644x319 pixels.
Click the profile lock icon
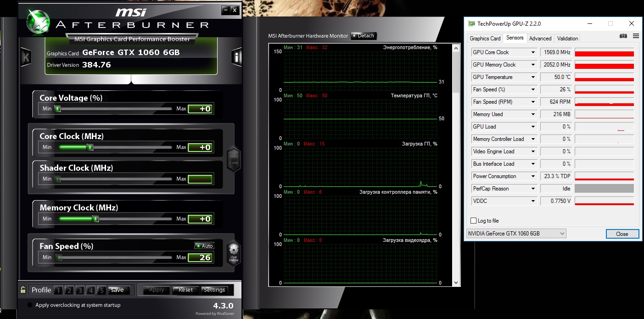click(23, 290)
